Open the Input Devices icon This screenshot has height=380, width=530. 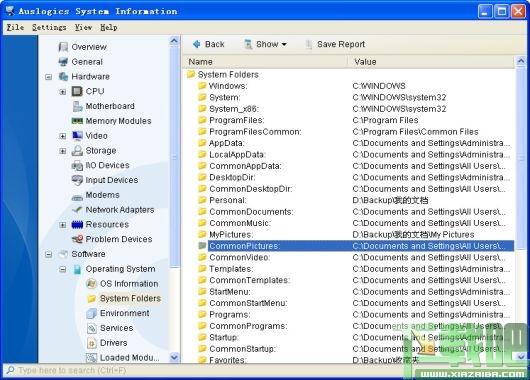pyautogui.click(x=77, y=180)
